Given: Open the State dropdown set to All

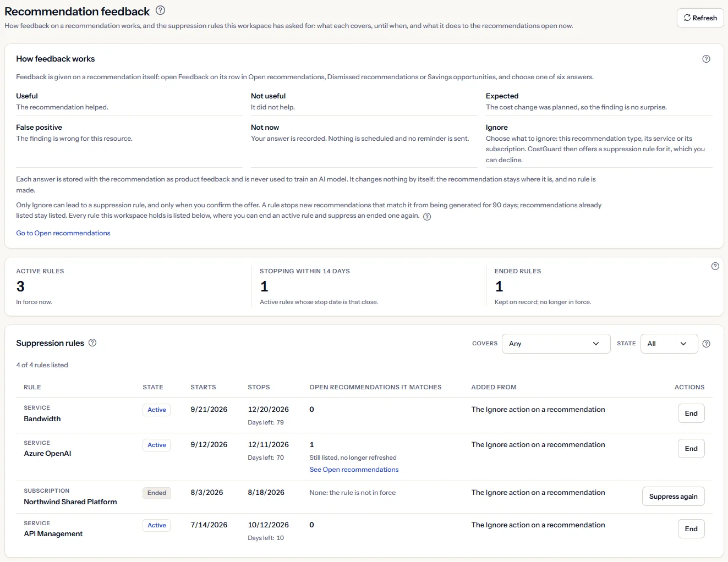Looking at the screenshot, I should click(669, 344).
